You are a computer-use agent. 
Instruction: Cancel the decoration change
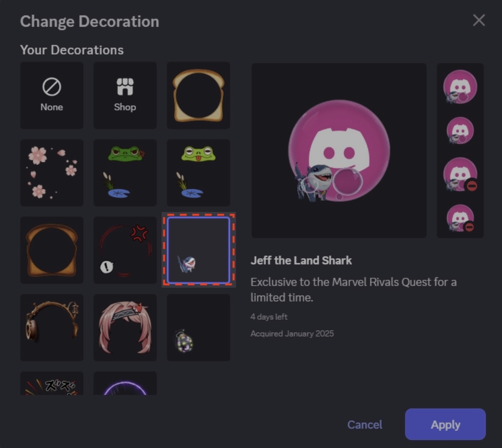coord(364,424)
